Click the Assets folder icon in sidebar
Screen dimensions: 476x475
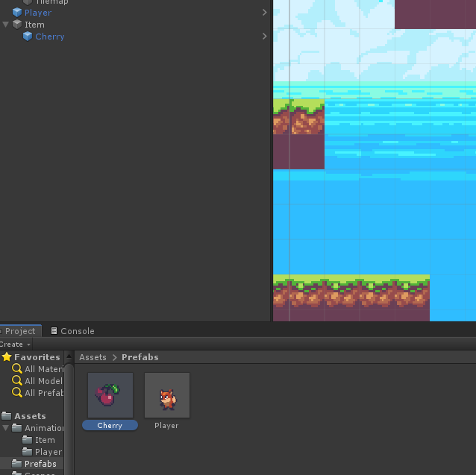(7, 416)
